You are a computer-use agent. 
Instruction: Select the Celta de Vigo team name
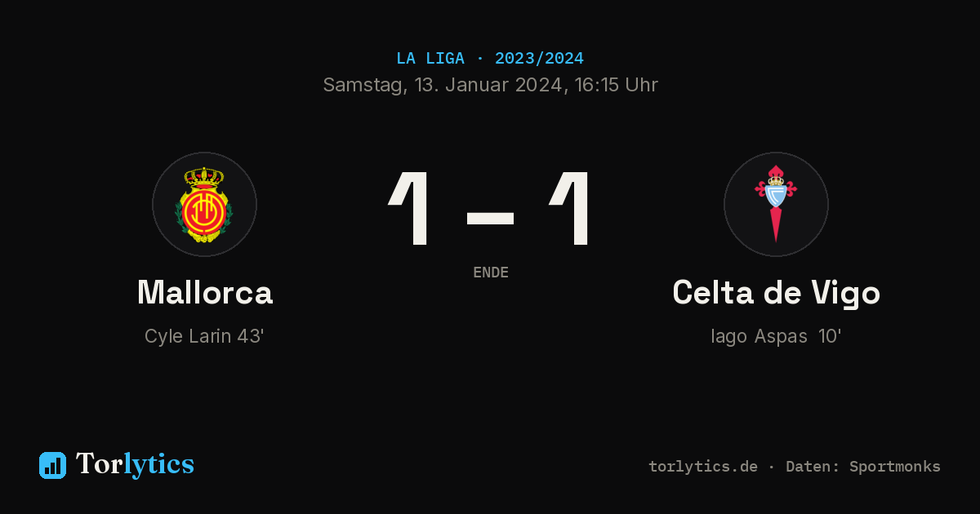click(776, 292)
